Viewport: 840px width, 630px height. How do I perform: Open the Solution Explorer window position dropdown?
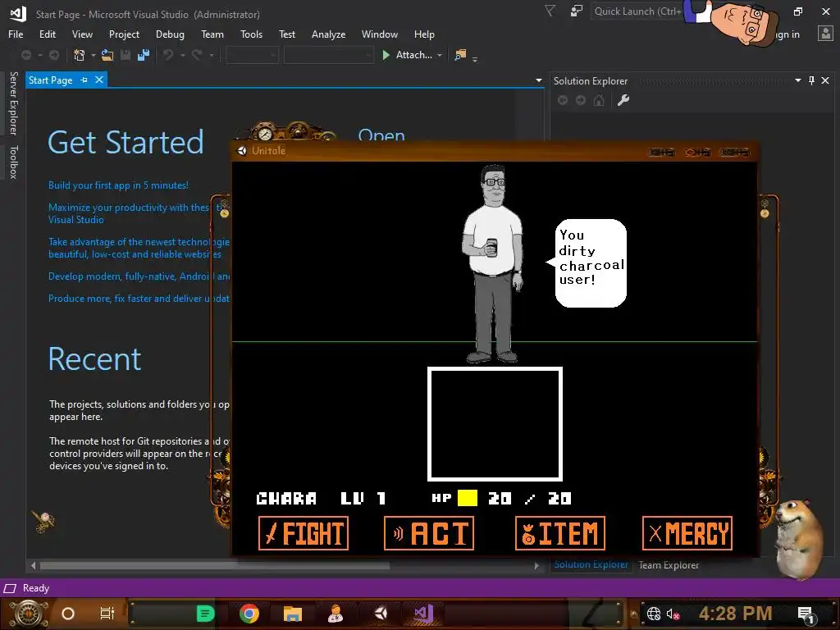(797, 80)
